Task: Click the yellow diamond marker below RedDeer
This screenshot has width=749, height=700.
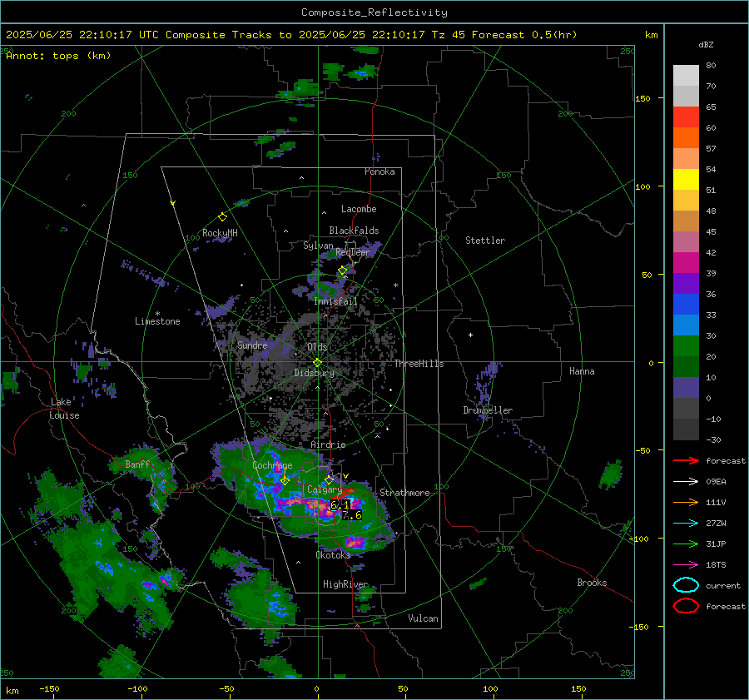Action: click(x=343, y=271)
